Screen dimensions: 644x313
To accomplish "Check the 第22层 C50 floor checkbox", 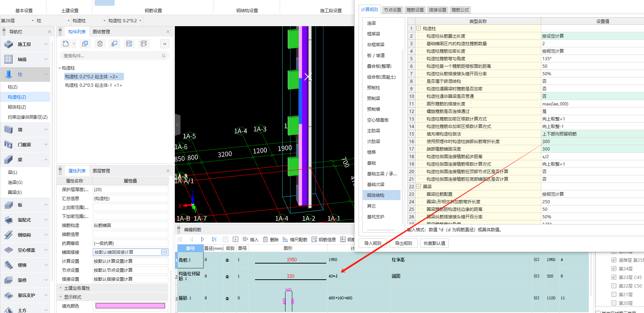I will click(x=614, y=286).
